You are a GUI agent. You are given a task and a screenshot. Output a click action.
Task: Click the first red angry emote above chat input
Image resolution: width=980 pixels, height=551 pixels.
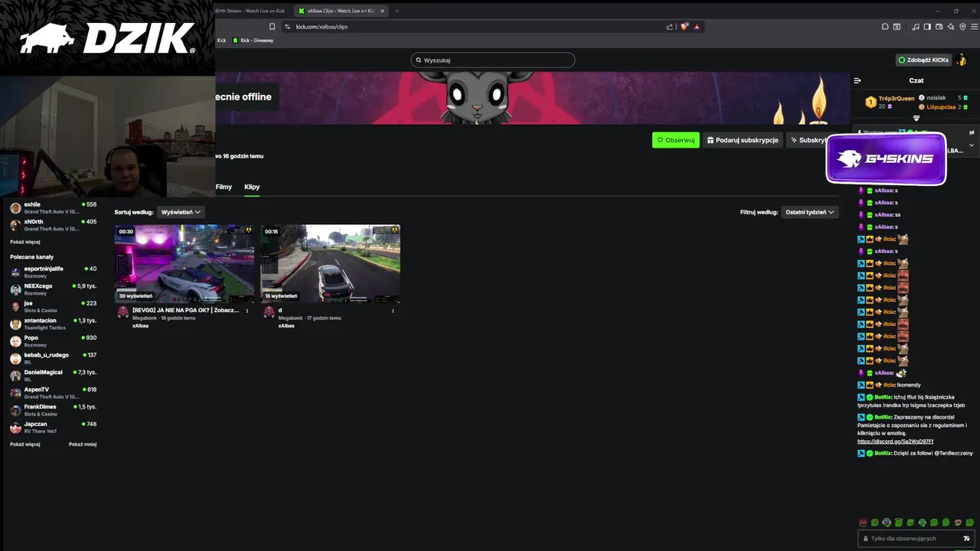point(863,522)
